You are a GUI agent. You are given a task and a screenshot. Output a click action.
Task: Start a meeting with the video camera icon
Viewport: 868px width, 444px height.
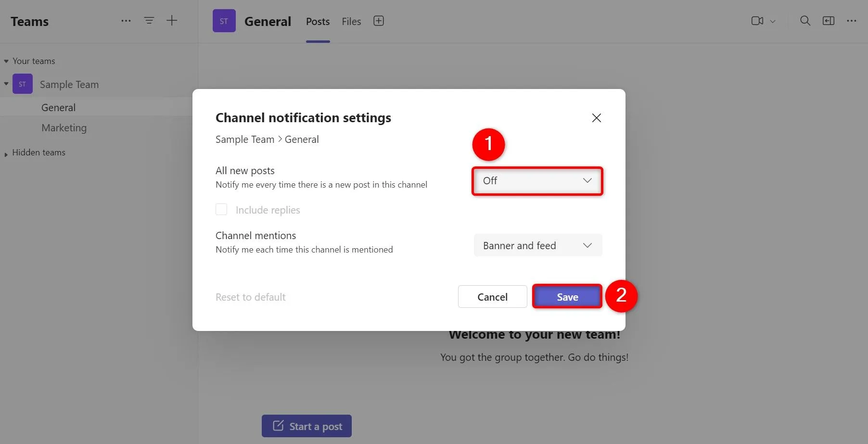pos(757,21)
